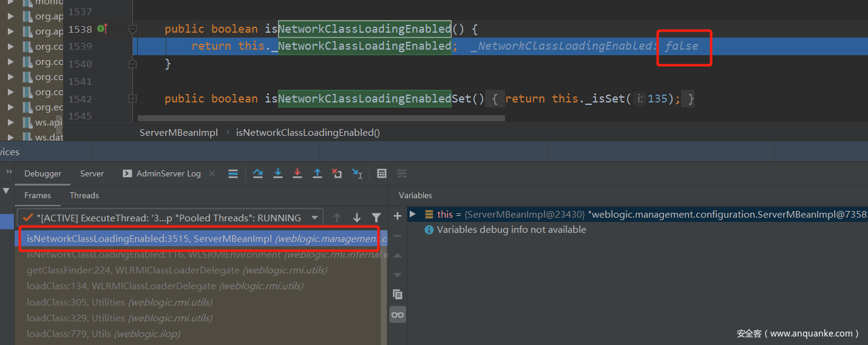Viewport: 868px width, 345px height.
Task: Toggle the show watches glasses icon
Action: [398, 315]
